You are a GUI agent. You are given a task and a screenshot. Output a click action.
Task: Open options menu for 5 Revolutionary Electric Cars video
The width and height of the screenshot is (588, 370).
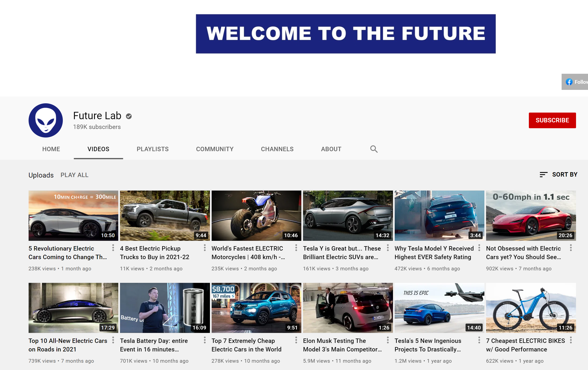(113, 248)
